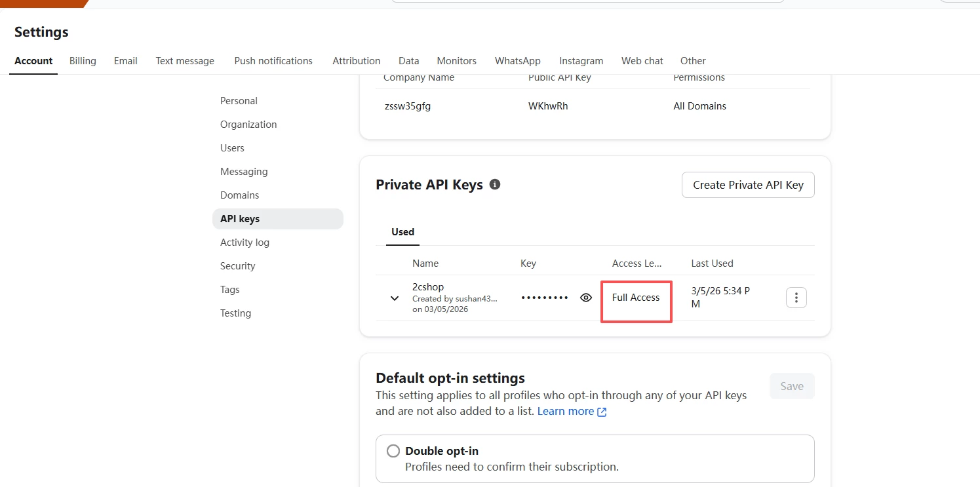
Task: Select the Double opt-in radio button
Action: click(x=393, y=451)
